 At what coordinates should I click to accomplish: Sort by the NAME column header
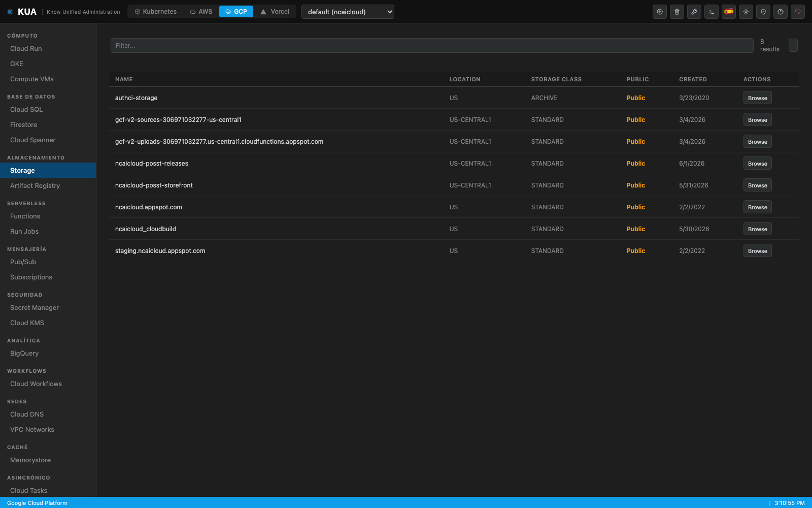124,80
